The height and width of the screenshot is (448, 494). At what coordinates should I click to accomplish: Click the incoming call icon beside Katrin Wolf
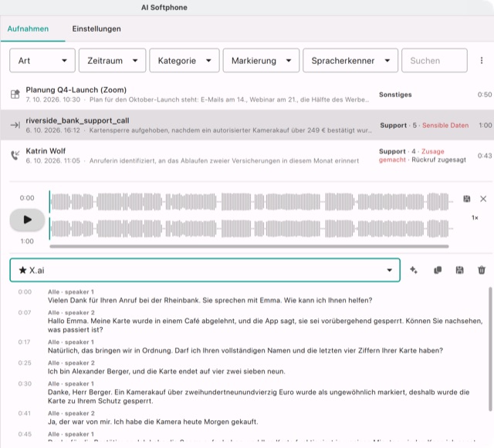click(x=15, y=155)
